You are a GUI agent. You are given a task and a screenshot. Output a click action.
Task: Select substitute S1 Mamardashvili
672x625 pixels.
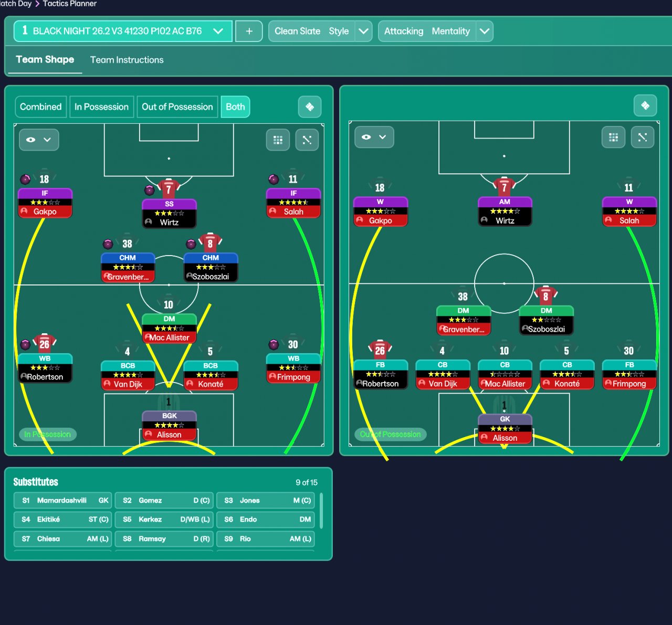coord(62,500)
